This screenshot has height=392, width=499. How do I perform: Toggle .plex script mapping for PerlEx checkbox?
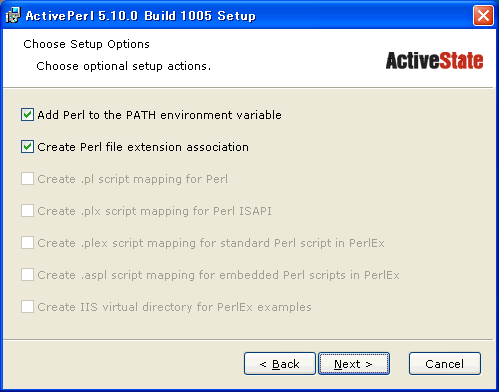[x=27, y=243]
